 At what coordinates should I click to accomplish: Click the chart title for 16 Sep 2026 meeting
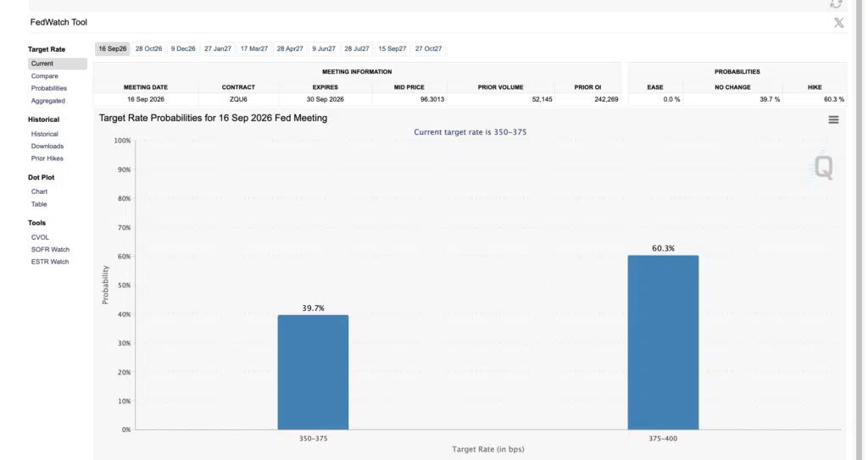(213, 118)
